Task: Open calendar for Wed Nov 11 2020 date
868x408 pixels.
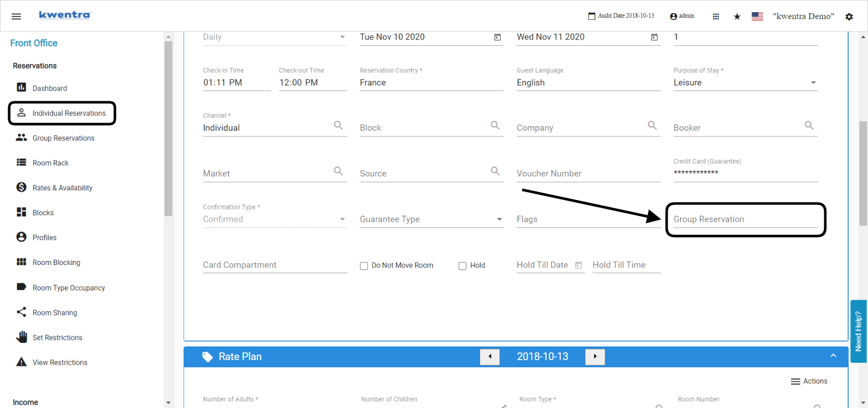Action: point(654,37)
